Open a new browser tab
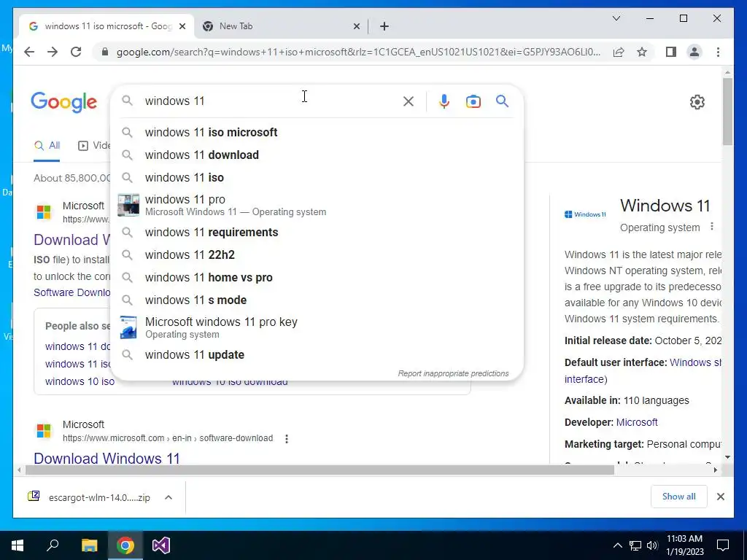The image size is (747, 560). (384, 26)
